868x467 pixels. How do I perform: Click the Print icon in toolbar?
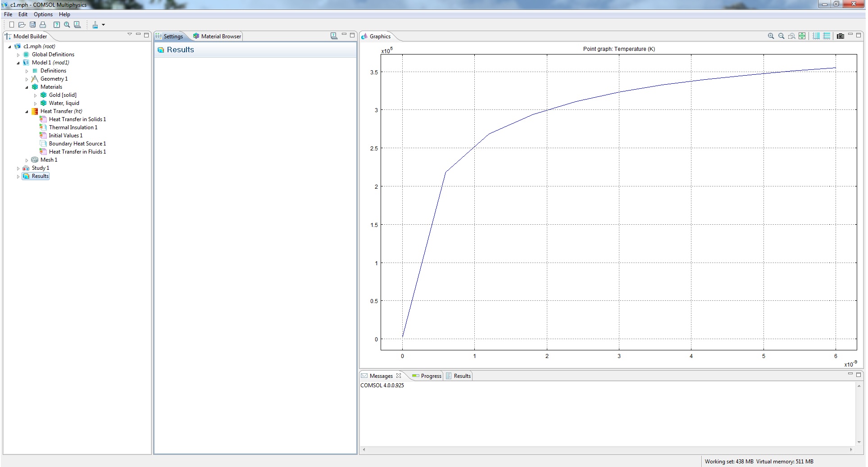tap(43, 25)
